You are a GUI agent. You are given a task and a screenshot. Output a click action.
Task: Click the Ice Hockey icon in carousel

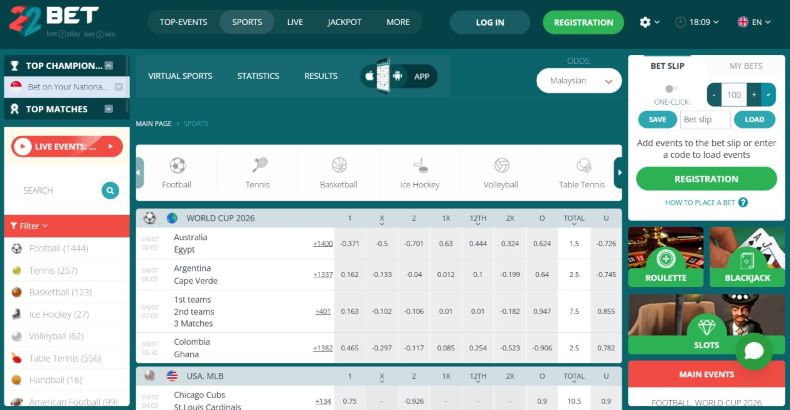coord(420,165)
